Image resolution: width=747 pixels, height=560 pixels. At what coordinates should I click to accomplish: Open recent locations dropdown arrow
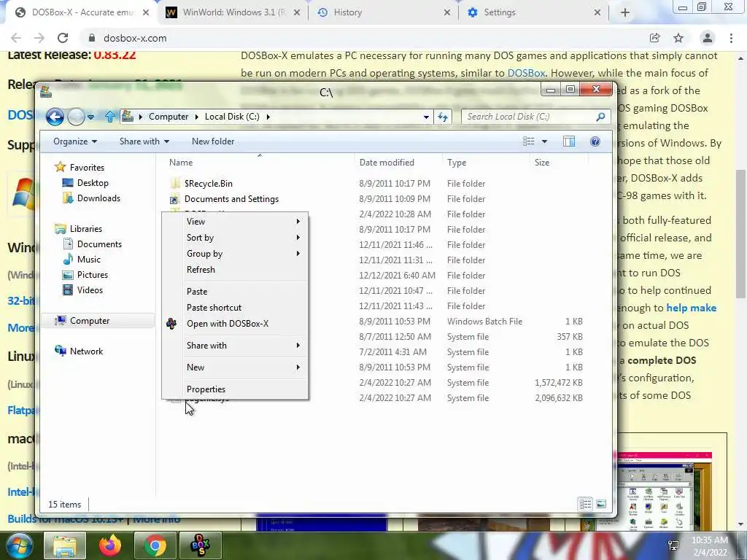click(90, 117)
